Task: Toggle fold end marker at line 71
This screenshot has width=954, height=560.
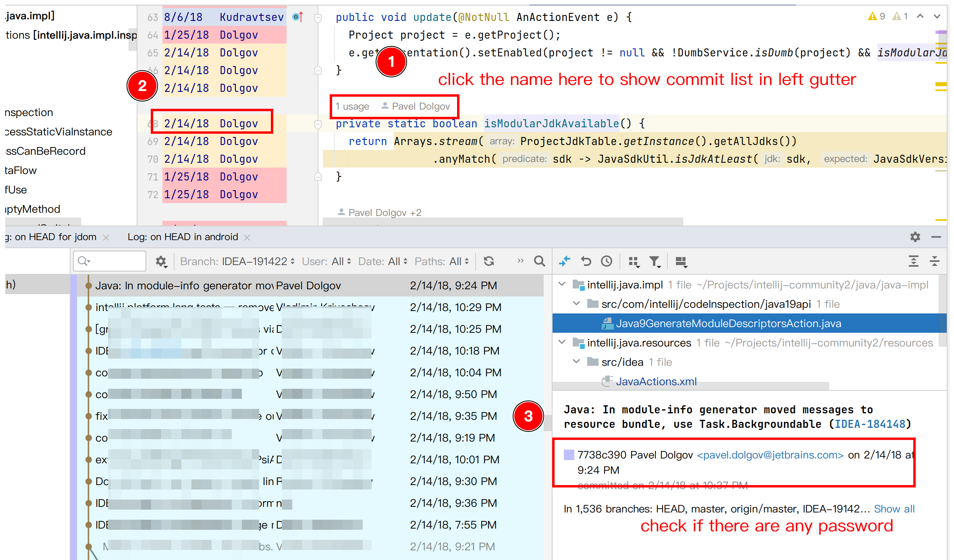Action: (x=318, y=176)
